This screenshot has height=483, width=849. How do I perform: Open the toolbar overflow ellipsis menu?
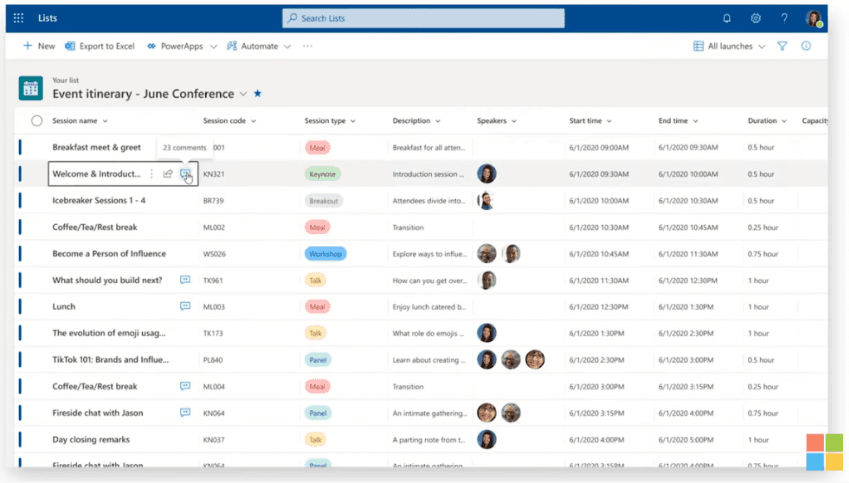(308, 46)
